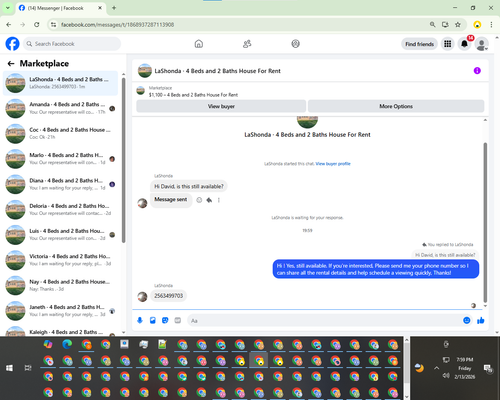Send a thumbs-up like
The width and height of the screenshot is (500, 400).
480,320
